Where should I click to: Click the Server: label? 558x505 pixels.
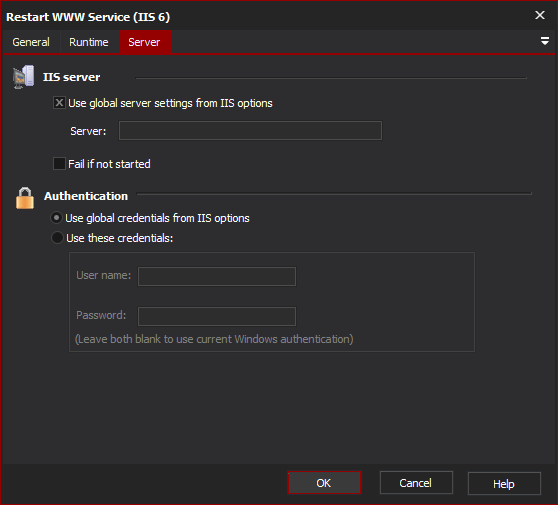pos(88,131)
